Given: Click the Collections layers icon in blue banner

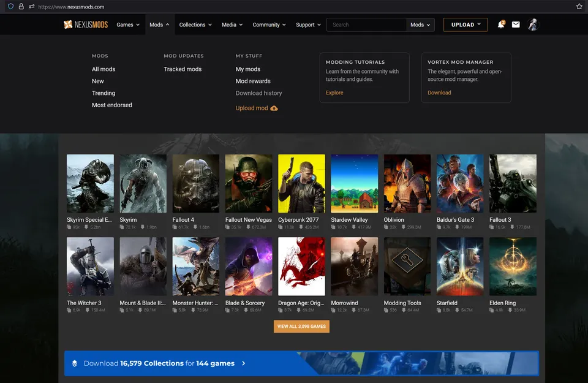Looking at the screenshot, I should [75, 363].
